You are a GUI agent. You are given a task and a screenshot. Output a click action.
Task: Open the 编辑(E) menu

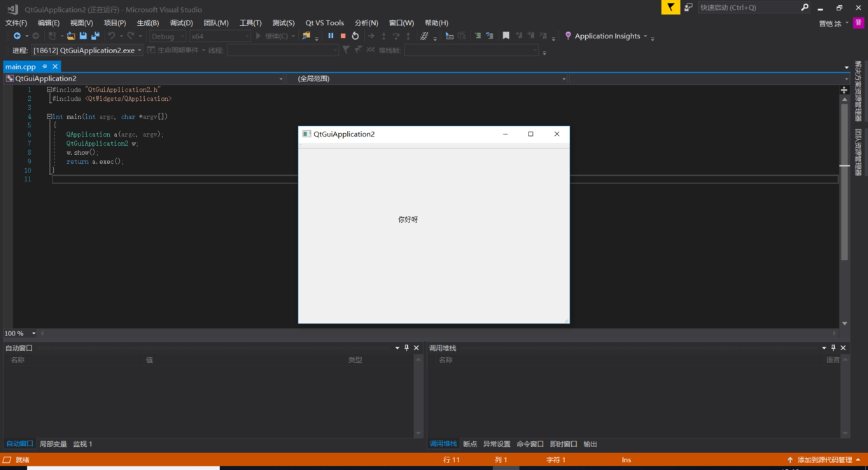(x=49, y=22)
